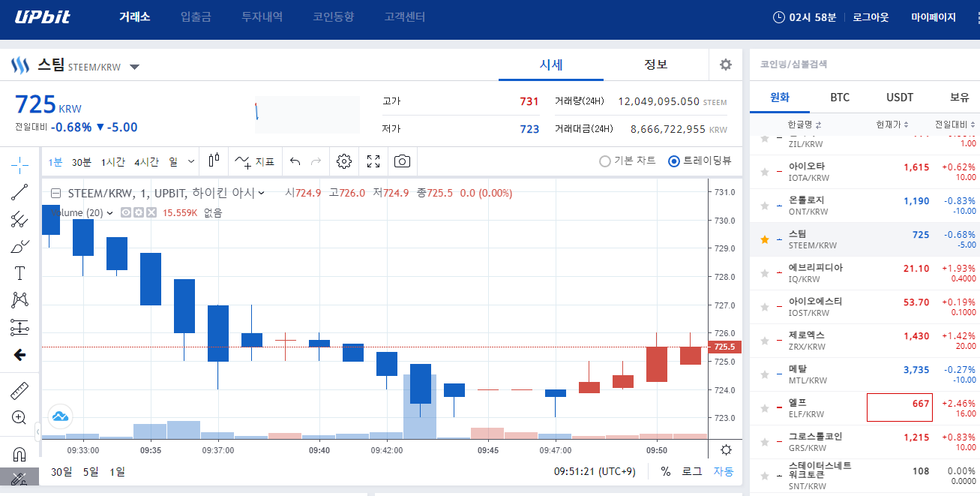Switch to the 시세 tab
The height and width of the screenshot is (496, 980).
point(551,65)
